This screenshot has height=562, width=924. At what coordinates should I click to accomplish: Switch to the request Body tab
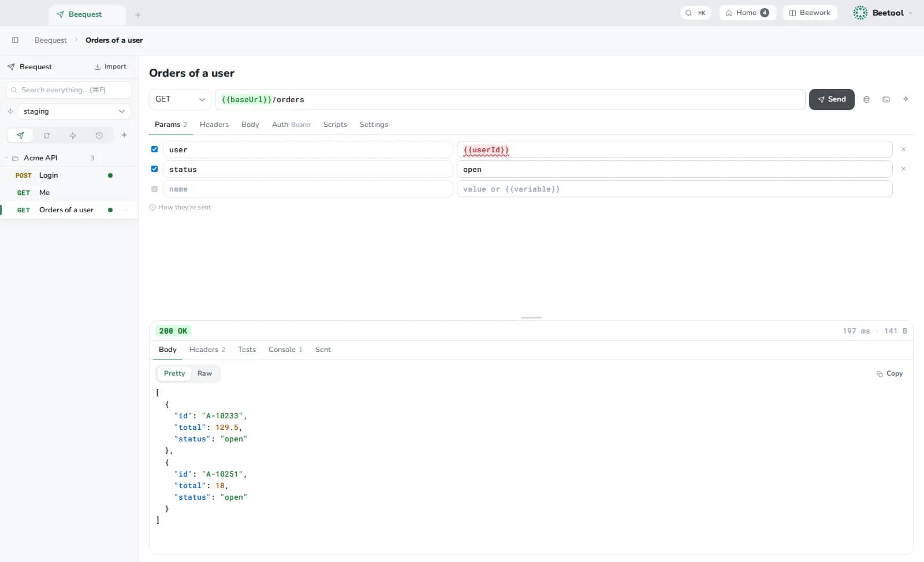250,125
